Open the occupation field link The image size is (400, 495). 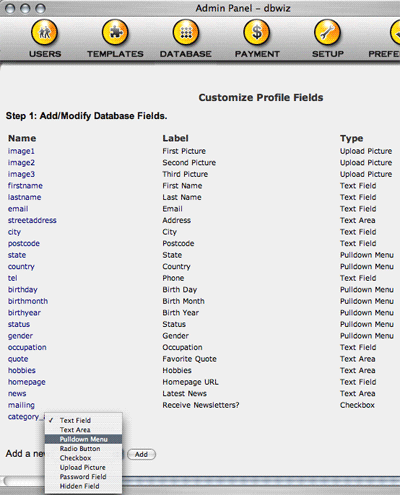coord(27,347)
